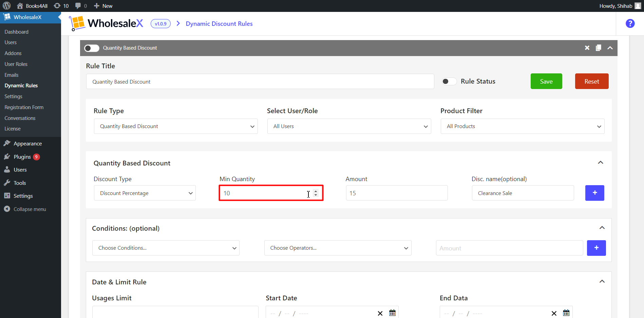Increase Min Quantity with the up arrow
The height and width of the screenshot is (318, 644).
pyautogui.click(x=316, y=191)
